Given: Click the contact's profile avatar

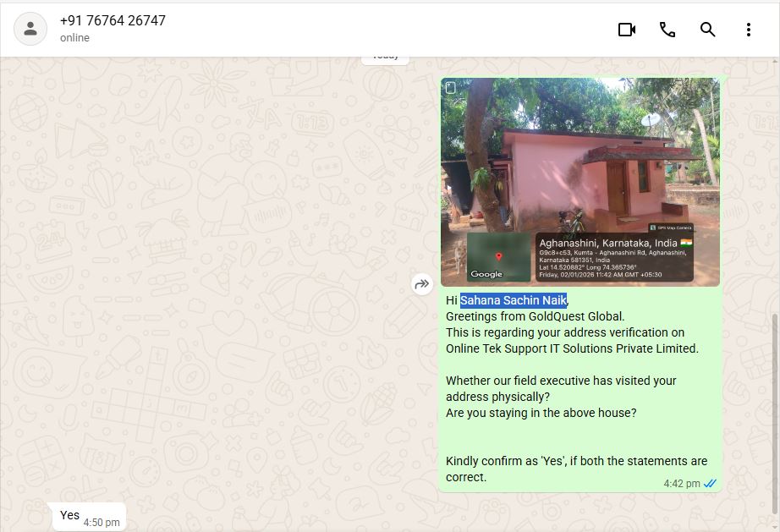Looking at the screenshot, I should click(30, 30).
